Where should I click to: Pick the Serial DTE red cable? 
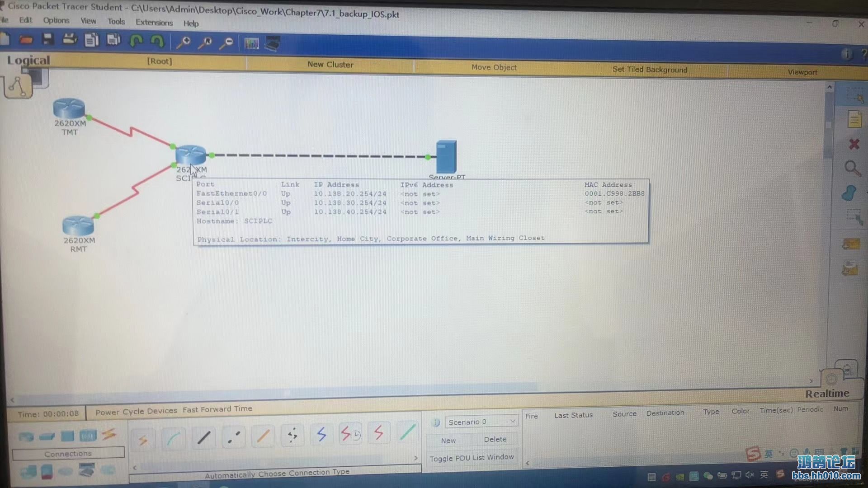(379, 433)
